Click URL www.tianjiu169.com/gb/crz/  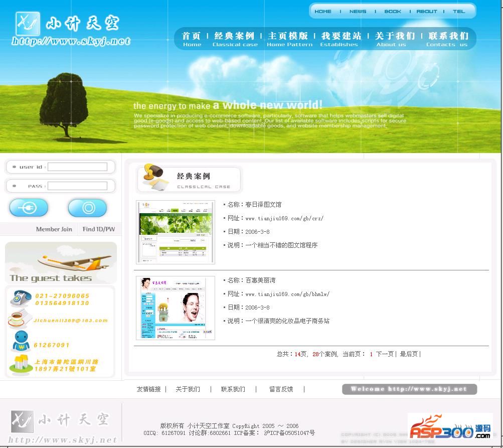tap(284, 218)
